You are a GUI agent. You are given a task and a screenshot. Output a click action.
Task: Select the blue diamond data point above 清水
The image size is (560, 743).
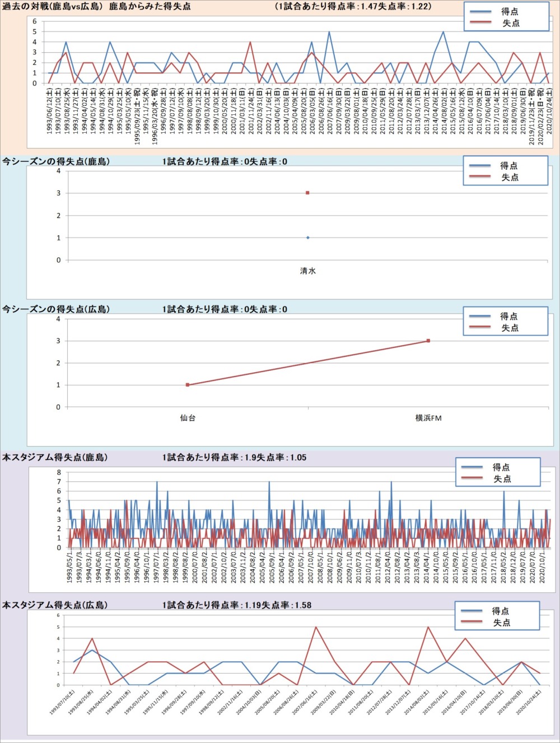[307, 238]
